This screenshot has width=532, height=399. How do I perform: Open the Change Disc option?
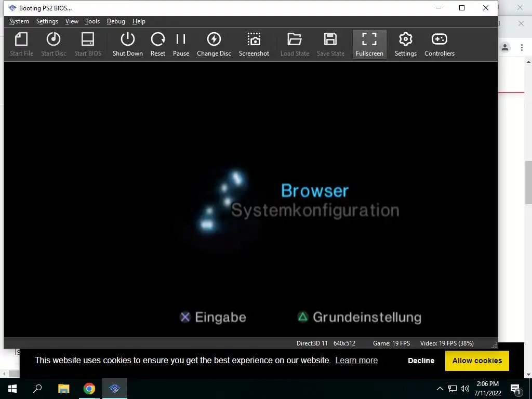[x=214, y=44]
